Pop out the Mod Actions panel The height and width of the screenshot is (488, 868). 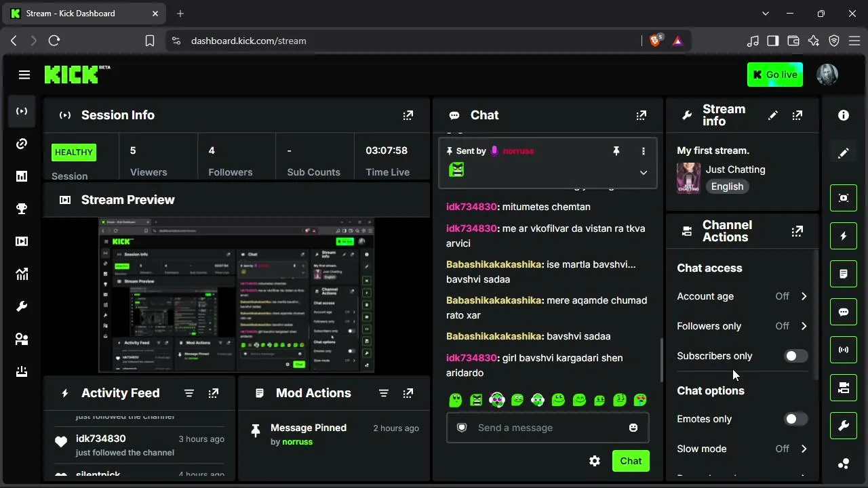pos(408,393)
